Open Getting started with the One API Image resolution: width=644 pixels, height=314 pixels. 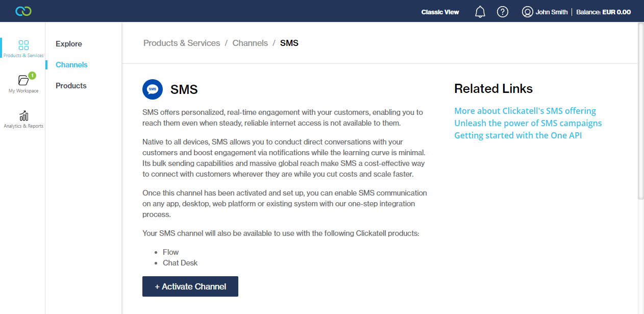click(x=518, y=135)
